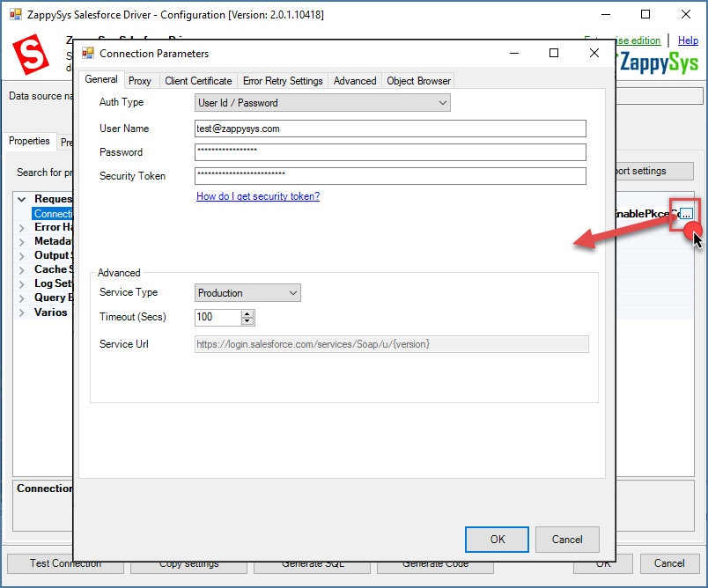This screenshot has height=588, width=708.
Task: Click Cancel in Connection Parameters dialog
Action: pyautogui.click(x=567, y=540)
